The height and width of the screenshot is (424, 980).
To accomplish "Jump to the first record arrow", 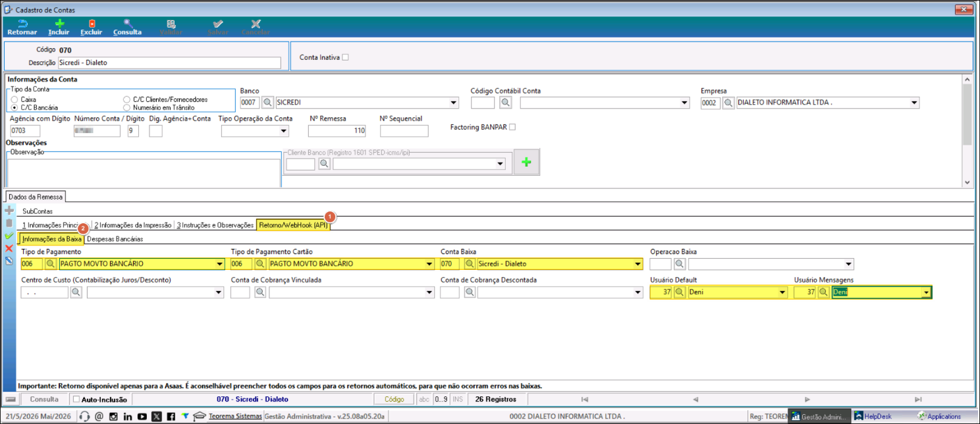I will click(584, 399).
